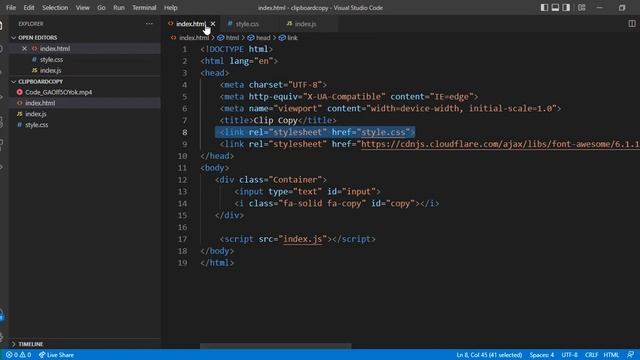Click html element in the breadcrumb
Screen dimensions: 640x360
(x=232, y=38)
